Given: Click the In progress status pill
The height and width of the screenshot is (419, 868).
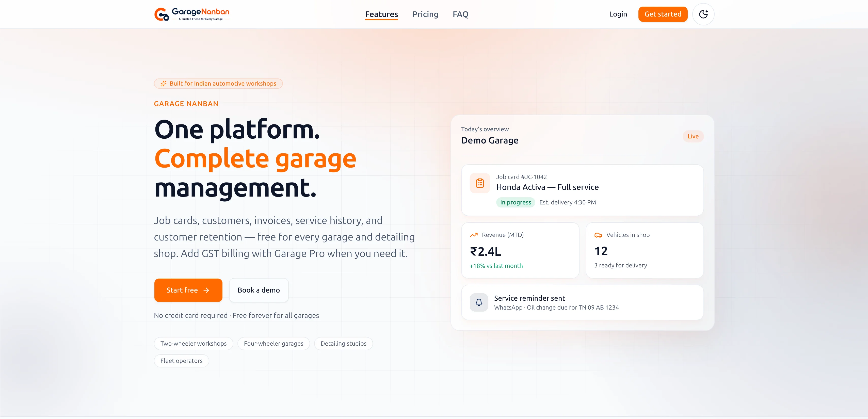Looking at the screenshot, I should pos(515,202).
